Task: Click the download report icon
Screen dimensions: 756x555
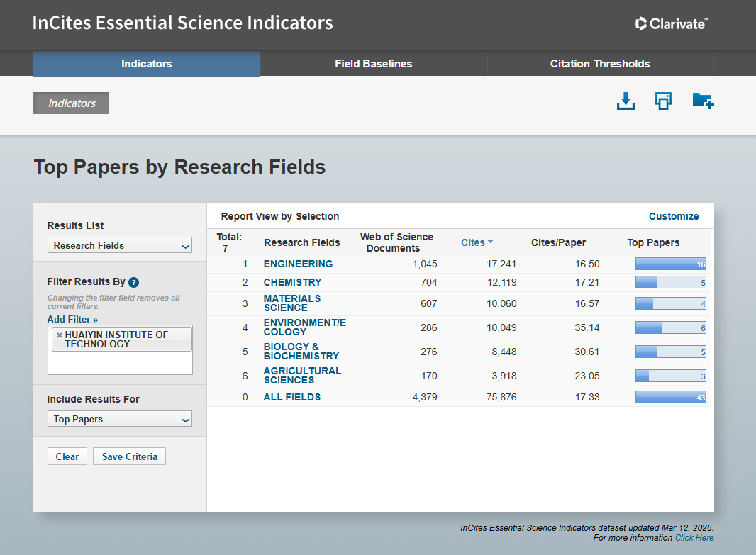Action: point(625,101)
